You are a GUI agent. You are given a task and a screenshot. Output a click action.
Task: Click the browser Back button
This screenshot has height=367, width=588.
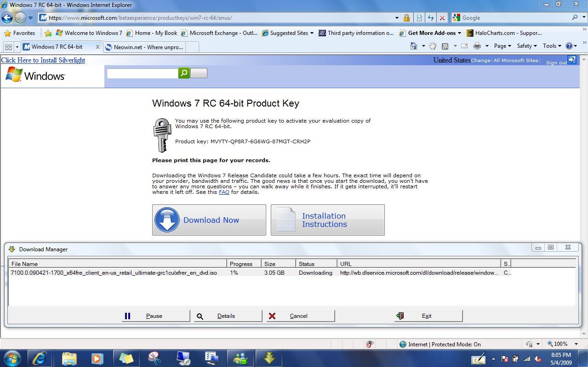tap(7, 18)
